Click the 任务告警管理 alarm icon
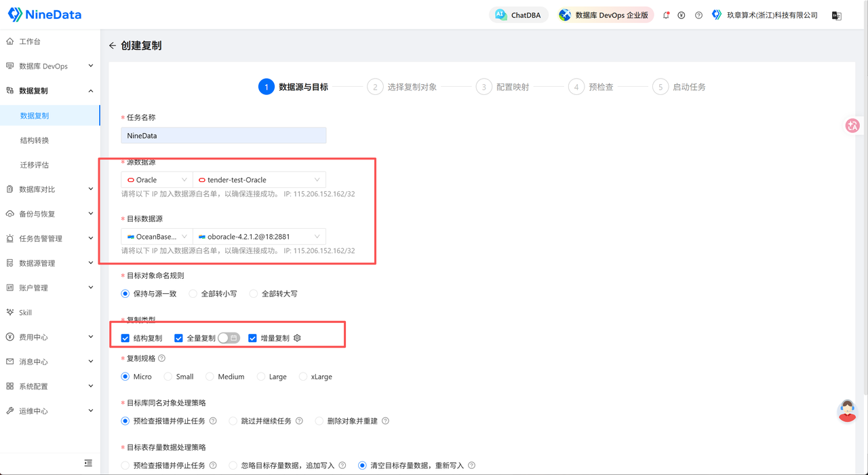The height and width of the screenshot is (475, 868). (x=10, y=238)
